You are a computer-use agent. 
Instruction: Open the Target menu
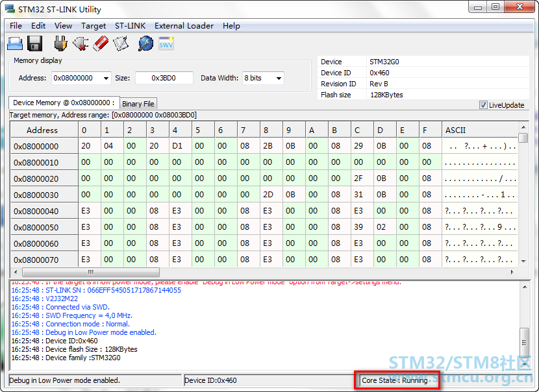[x=94, y=26]
